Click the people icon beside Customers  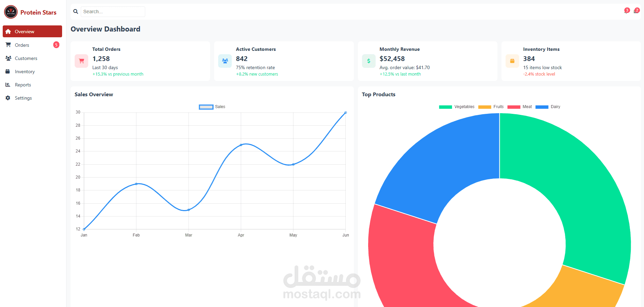(8, 58)
